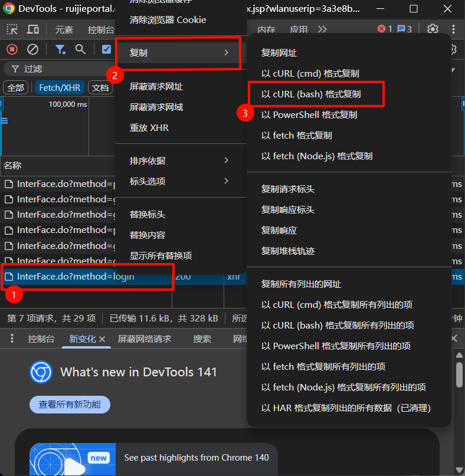This screenshot has height=476, width=465.
Task: Stop recording network log
Action: 12,50
